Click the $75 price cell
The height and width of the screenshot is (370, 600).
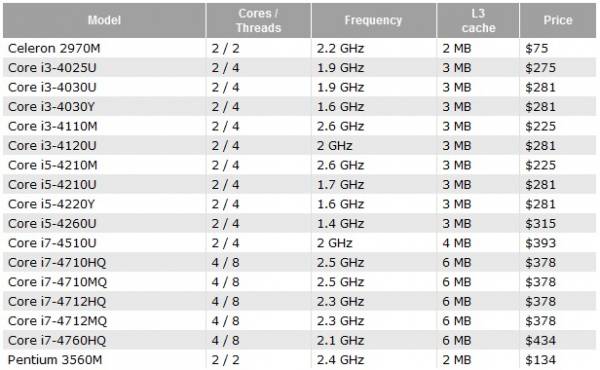[558, 48]
